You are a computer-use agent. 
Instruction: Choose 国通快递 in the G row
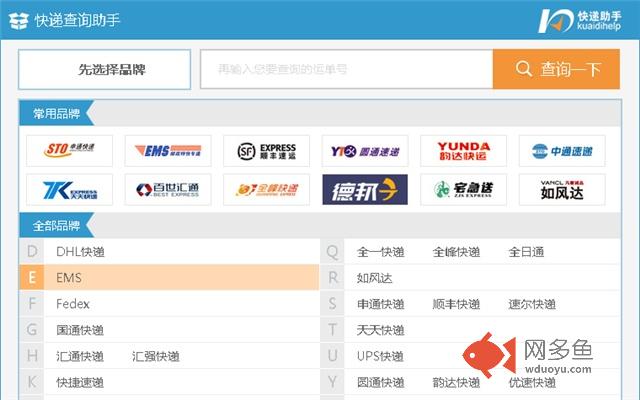(80, 330)
